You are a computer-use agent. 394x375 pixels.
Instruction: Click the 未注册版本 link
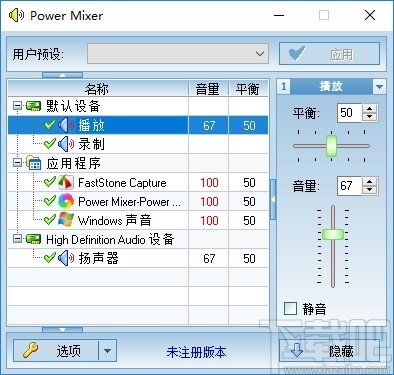pos(196,352)
